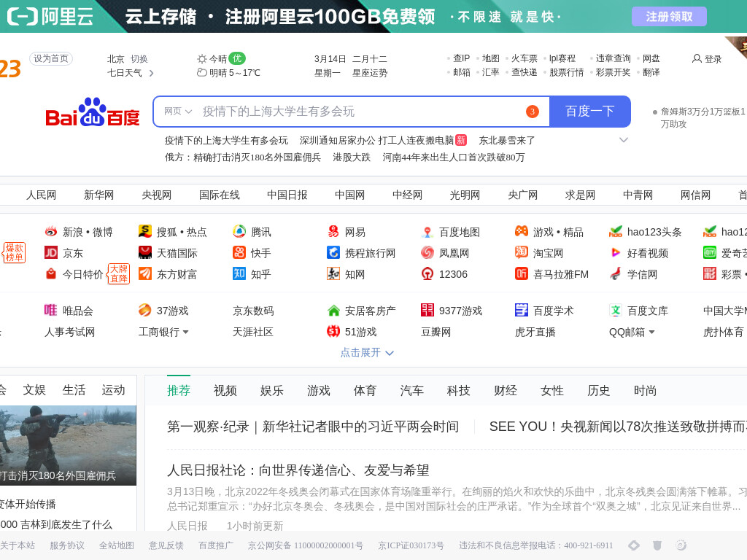The width and height of the screenshot is (747, 560).
Task: Click the 注册领取 banner button
Action: pos(669,17)
